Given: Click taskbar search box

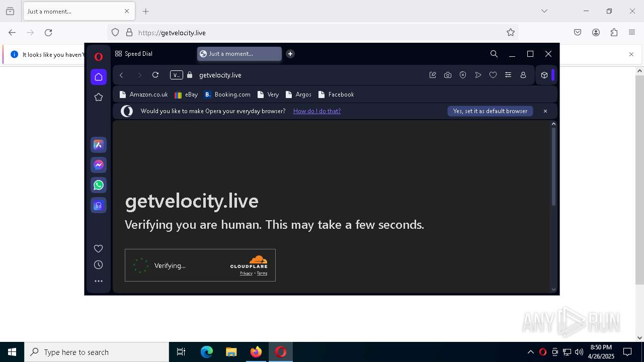Looking at the screenshot, I should click(x=97, y=352).
